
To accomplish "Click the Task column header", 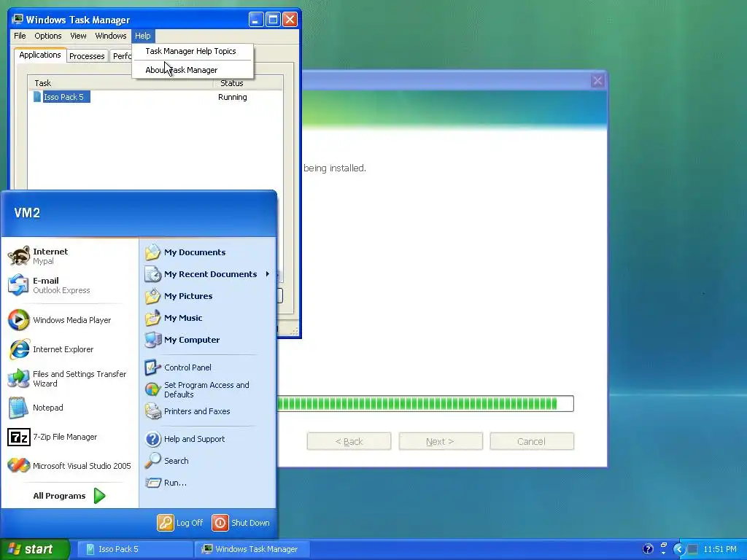I will (x=120, y=83).
